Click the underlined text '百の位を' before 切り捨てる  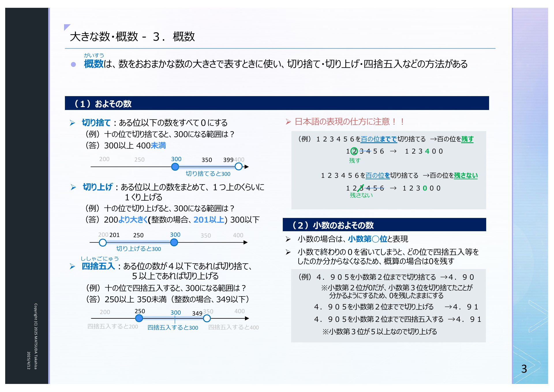coord(378,175)
